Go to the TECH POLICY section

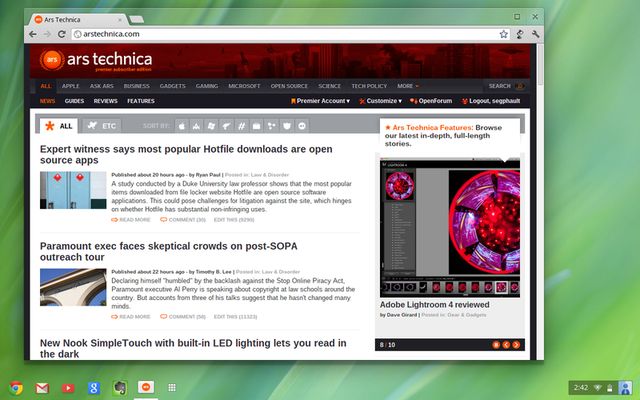[x=369, y=86]
